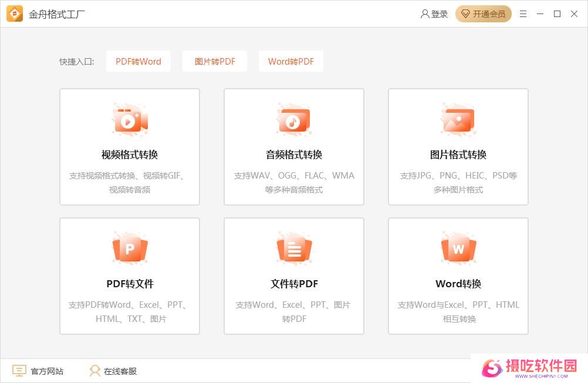Click the audio music note icon
The image size is (588, 383).
coord(294,119)
